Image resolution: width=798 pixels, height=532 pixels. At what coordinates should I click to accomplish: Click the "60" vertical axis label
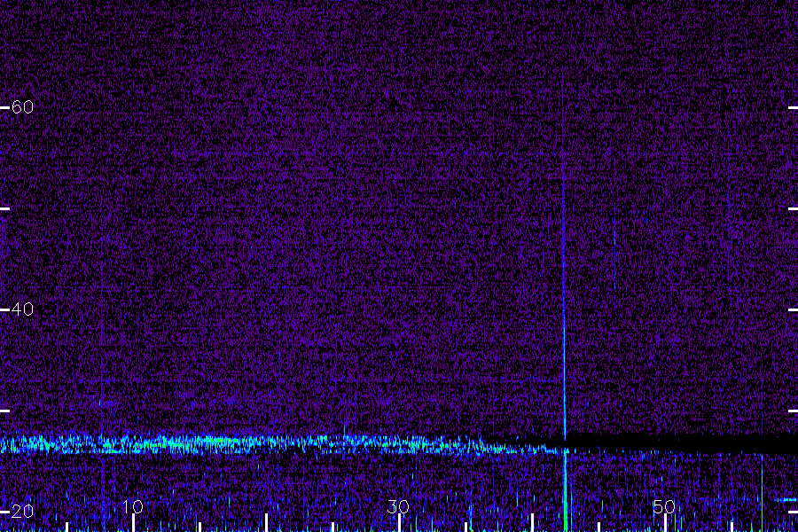coord(22,107)
